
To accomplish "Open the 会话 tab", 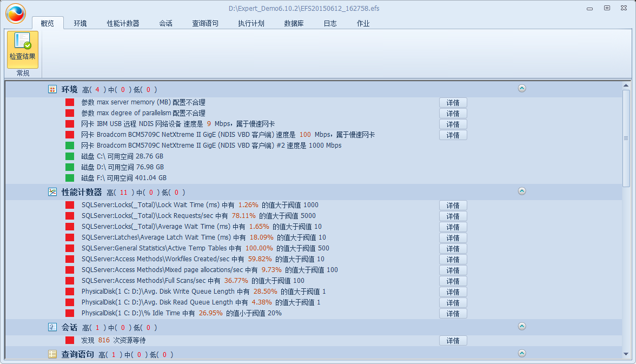I will pyautogui.click(x=165, y=23).
